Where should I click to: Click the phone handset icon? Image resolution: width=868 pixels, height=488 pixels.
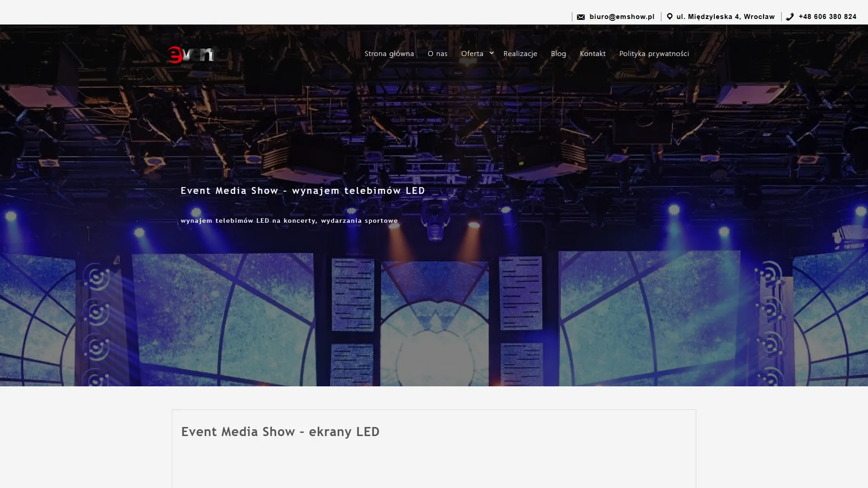790,17
